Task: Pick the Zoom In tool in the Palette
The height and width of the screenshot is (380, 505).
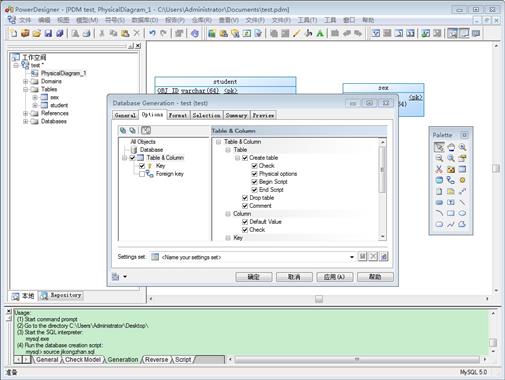Action: tap(462, 147)
